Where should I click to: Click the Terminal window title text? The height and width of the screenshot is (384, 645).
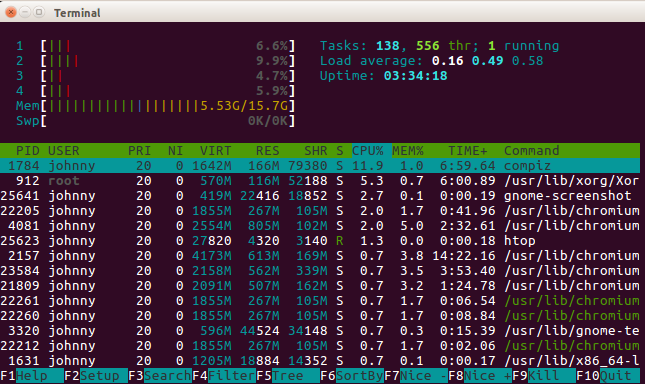77,13
